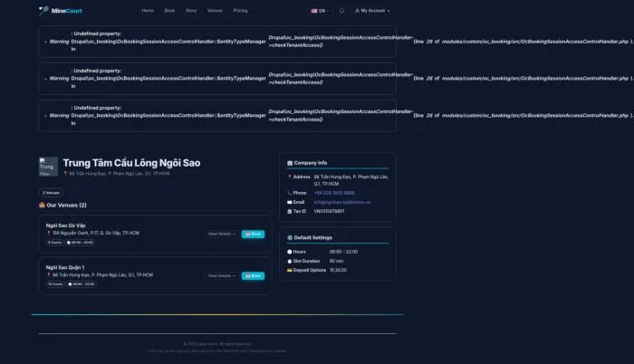
Task: Click the pin icon in Company Info Address row
Action: 290,177
